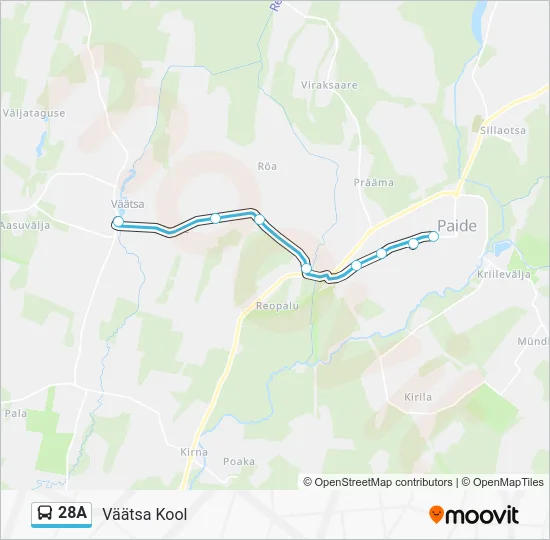The image size is (550, 540).
Task: Click the stop marker just before Paide terminus
Action: pos(414,244)
